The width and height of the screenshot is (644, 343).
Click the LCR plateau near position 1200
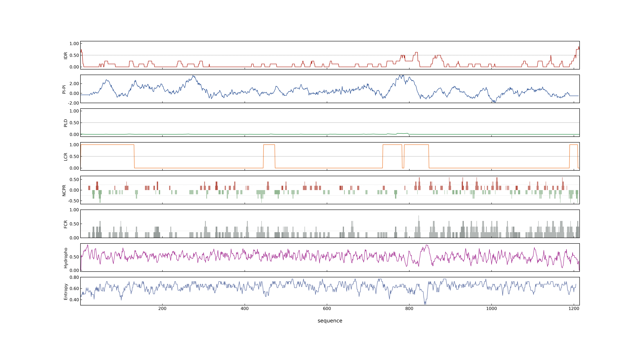[x=574, y=145]
